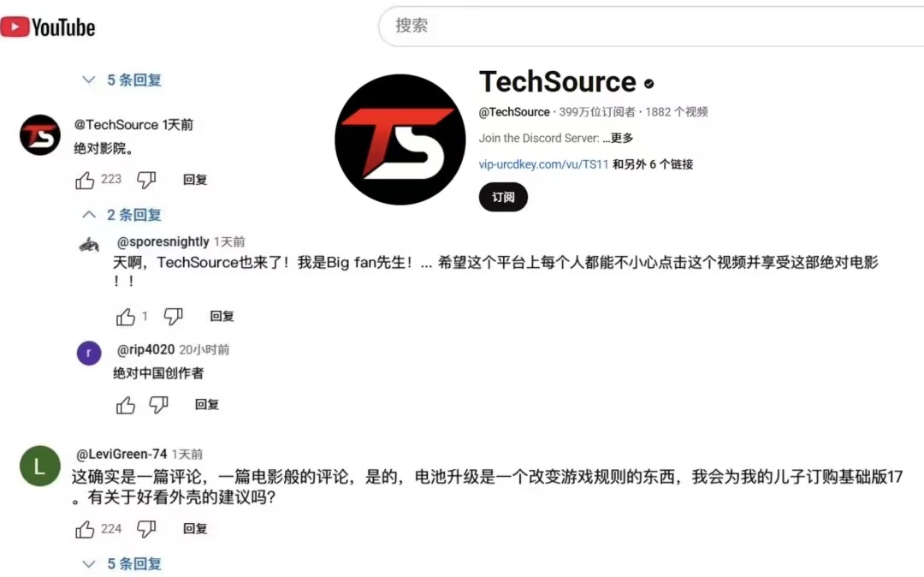Click the 搜索 search field
Viewport: 924px width, 577px height.
[651, 26]
